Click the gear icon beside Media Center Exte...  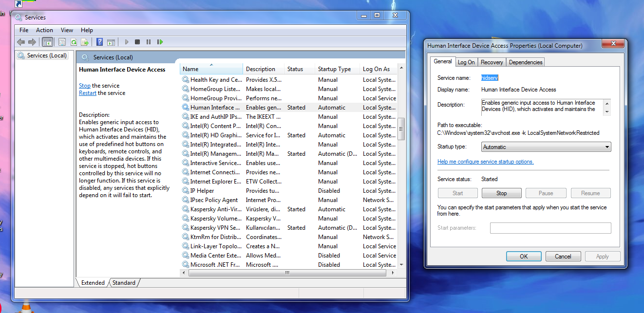click(186, 255)
